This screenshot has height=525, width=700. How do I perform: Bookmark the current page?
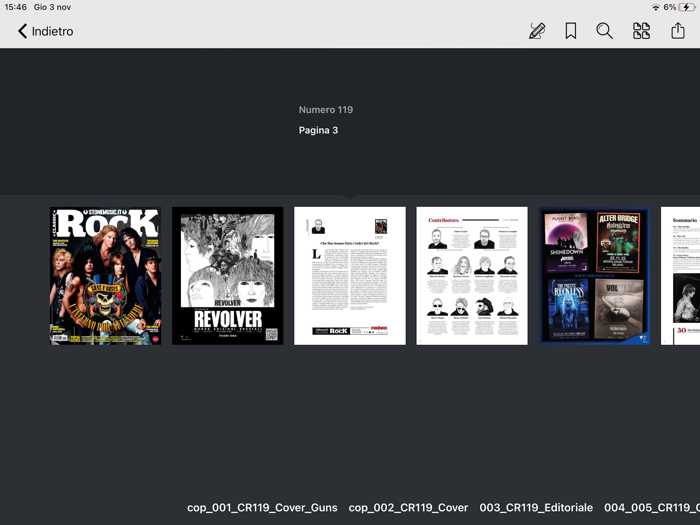coord(571,31)
